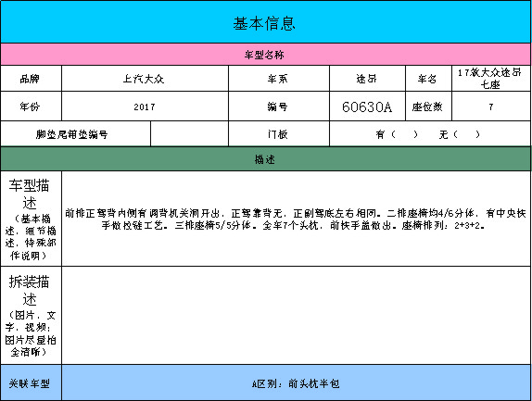This screenshot has width=532, height=401.
Task: Select the A区别：前头枕半包 cell
Action: click(x=297, y=382)
